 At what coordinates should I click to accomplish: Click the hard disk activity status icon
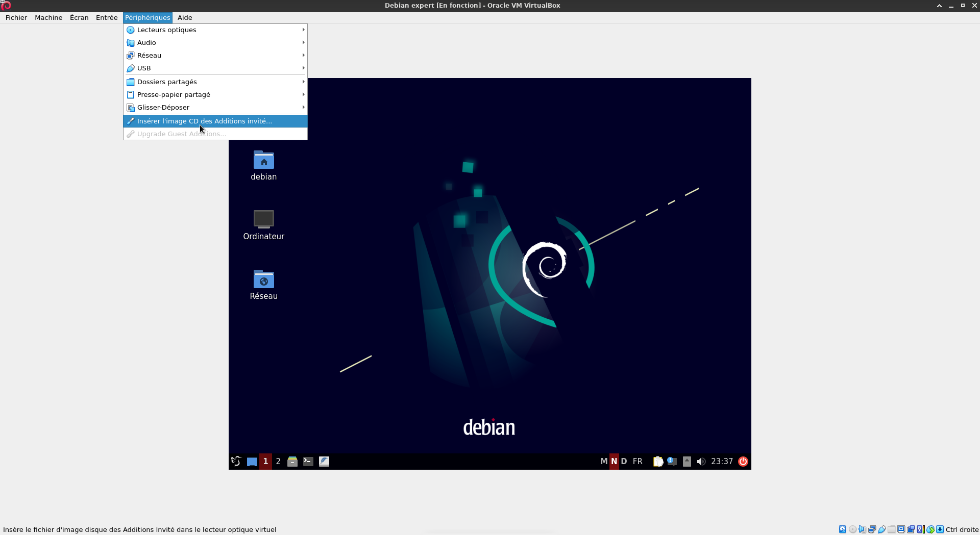[x=843, y=529]
